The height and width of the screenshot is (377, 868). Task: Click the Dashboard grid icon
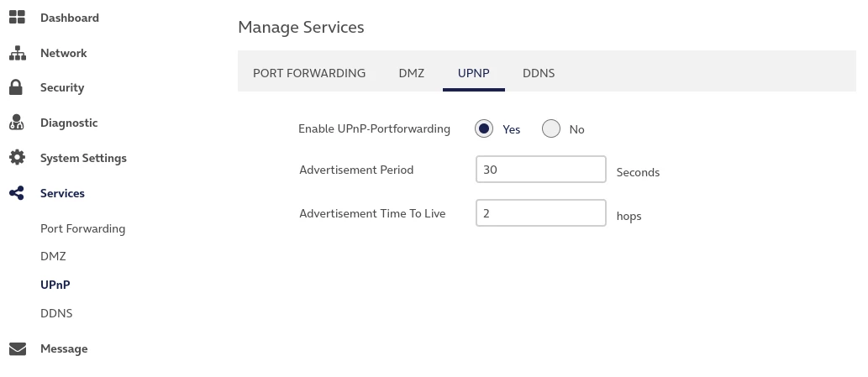point(17,18)
